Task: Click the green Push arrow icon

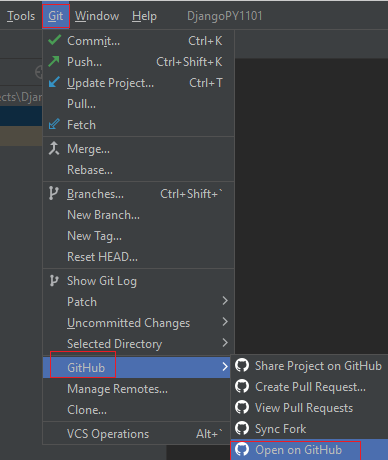Action: click(x=54, y=61)
